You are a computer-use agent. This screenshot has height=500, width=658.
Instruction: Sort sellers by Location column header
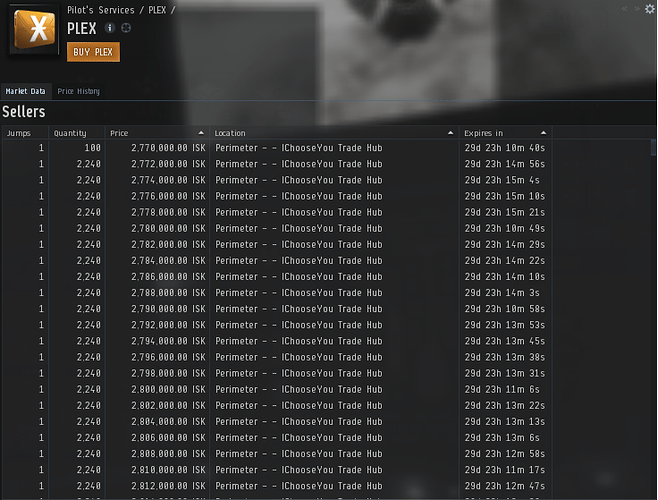point(334,133)
